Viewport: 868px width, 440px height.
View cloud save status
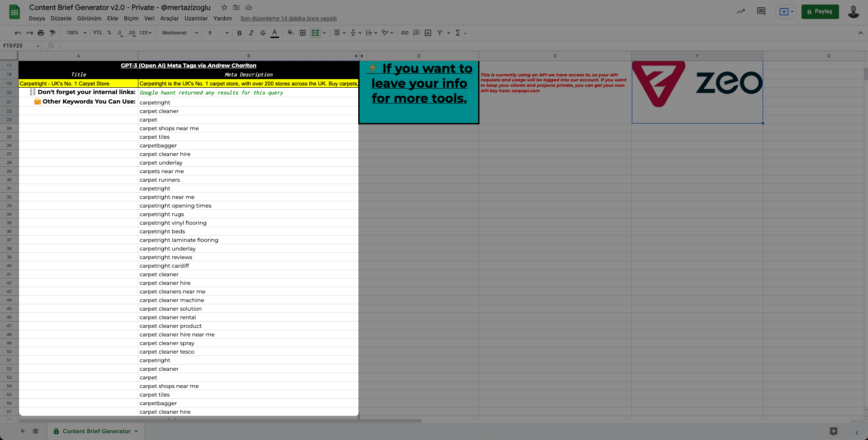[249, 7]
